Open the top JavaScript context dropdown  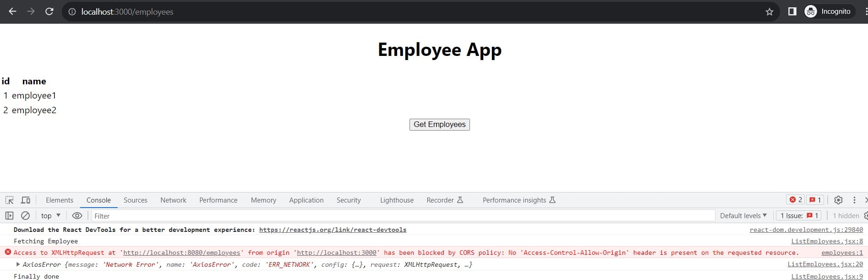point(51,216)
